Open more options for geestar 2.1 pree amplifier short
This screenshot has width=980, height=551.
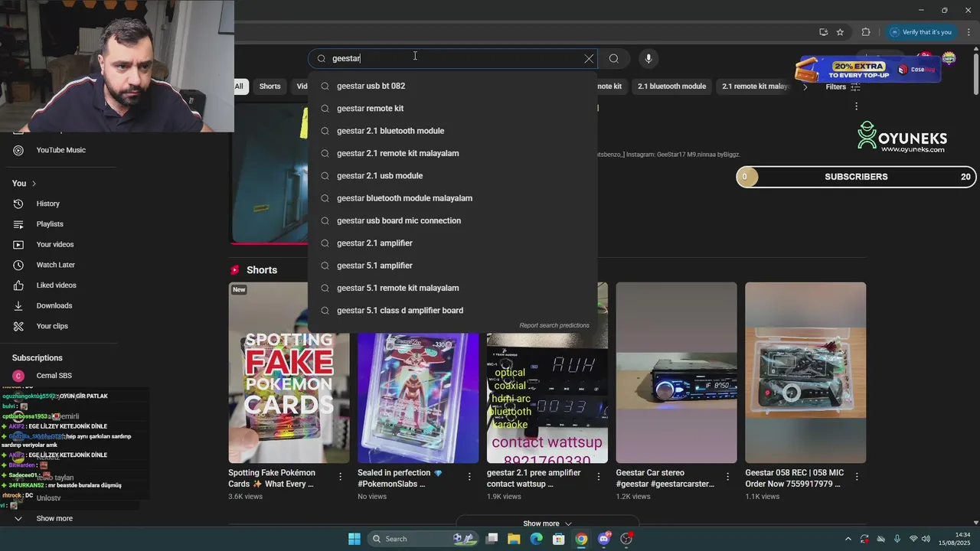coord(599,477)
